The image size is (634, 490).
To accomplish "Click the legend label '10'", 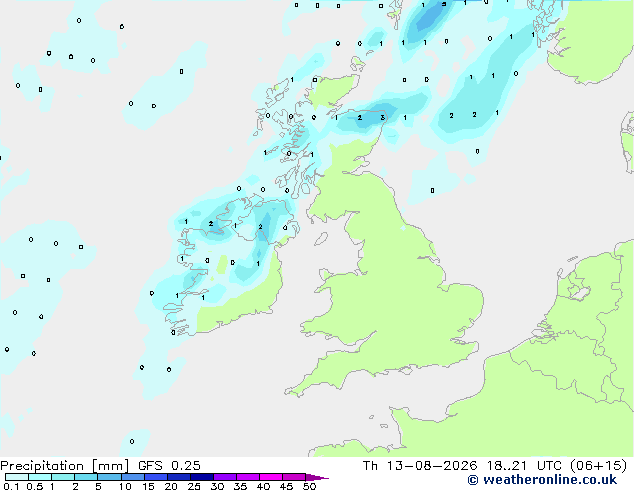I will [x=125, y=486].
